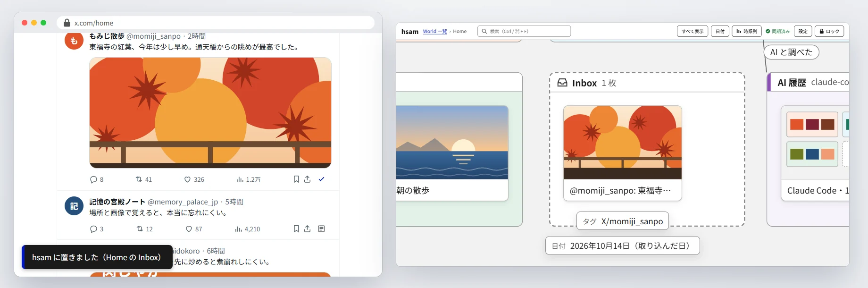Click the Claude Code card caption

(818, 191)
